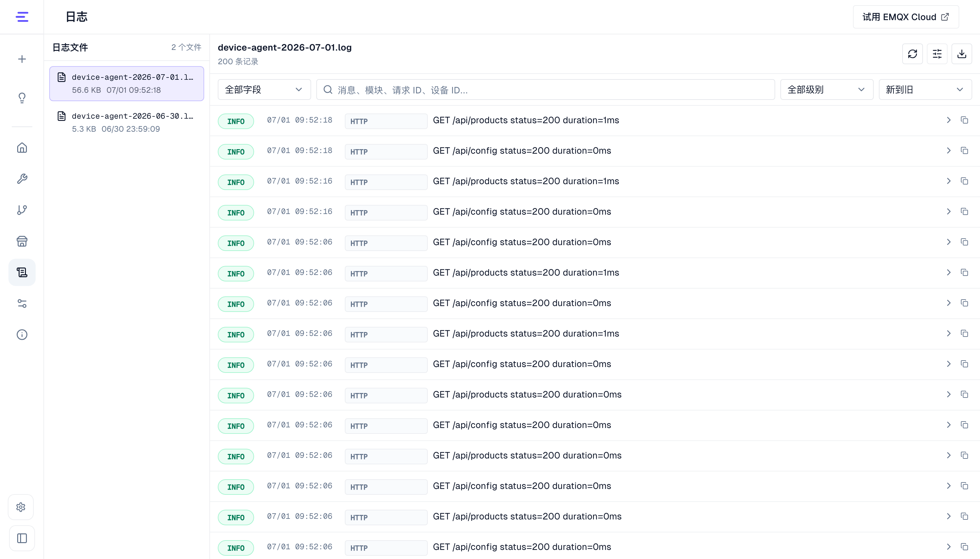980x559 pixels.
Task: Open the home icon in the sidebar
Action: coord(22,148)
